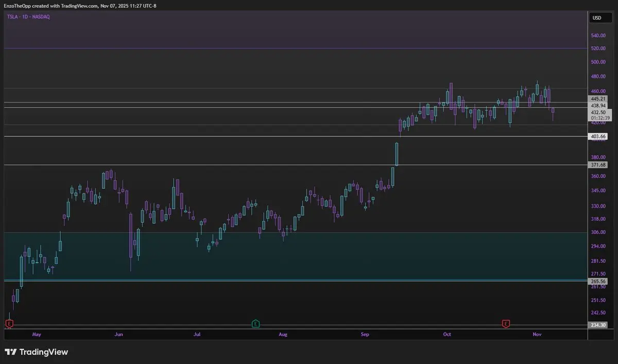Click the 345.00 price axis value
Image resolution: width=618 pixels, height=364 pixels.
598,190
